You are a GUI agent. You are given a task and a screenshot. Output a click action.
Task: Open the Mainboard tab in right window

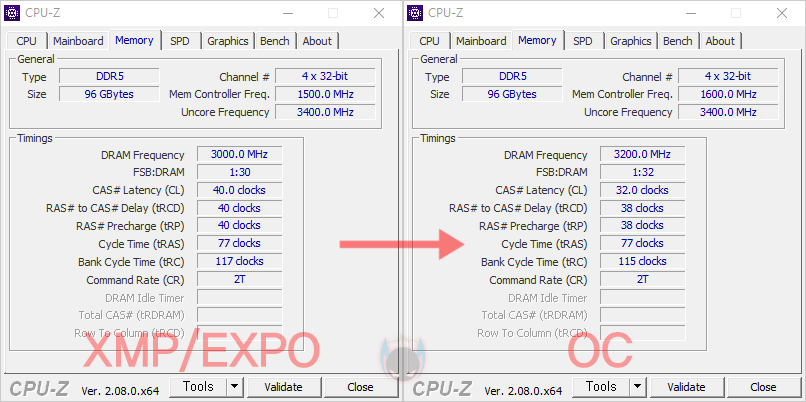point(481,41)
